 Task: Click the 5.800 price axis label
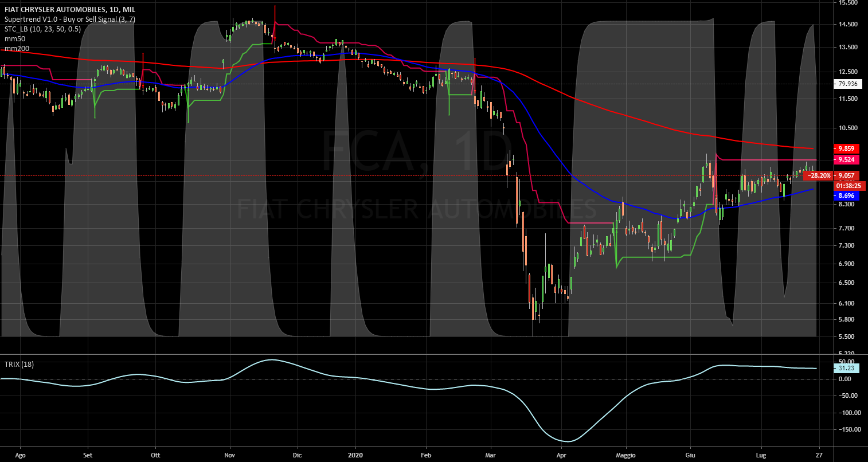click(x=846, y=319)
